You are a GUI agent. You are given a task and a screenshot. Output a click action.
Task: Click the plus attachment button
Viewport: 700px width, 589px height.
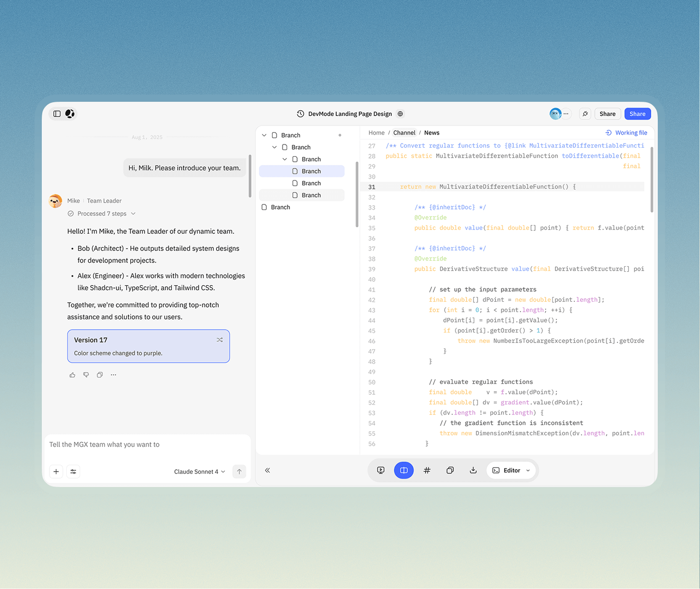(x=56, y=471)
